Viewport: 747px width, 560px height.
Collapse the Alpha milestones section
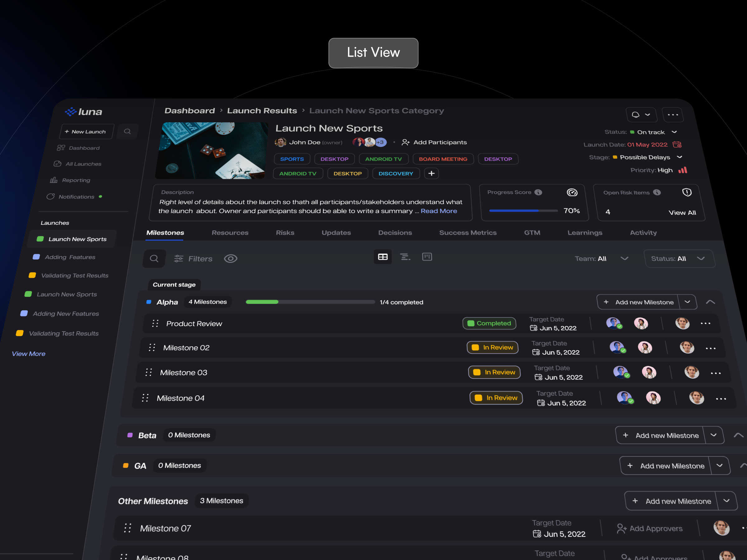pos(711,302)
